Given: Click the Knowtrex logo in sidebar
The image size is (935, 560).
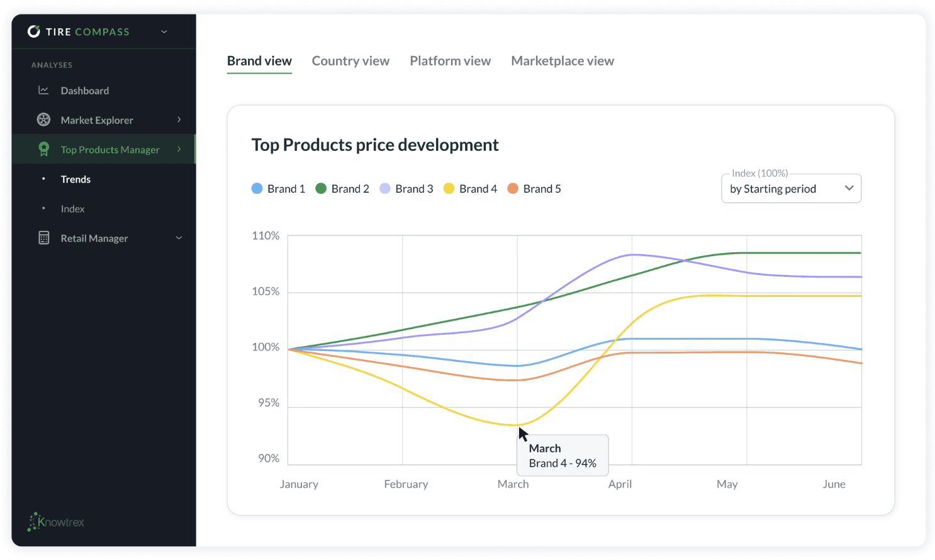Looking at the screenshot, I should (x=56, y=522).
